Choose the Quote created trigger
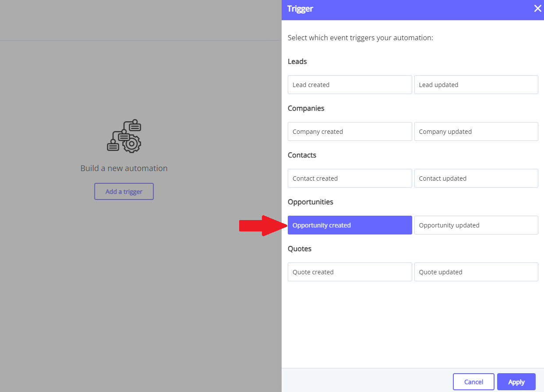The width and height of the screenshot is (544, 392). pyautogui.click(x=350, y=272)
